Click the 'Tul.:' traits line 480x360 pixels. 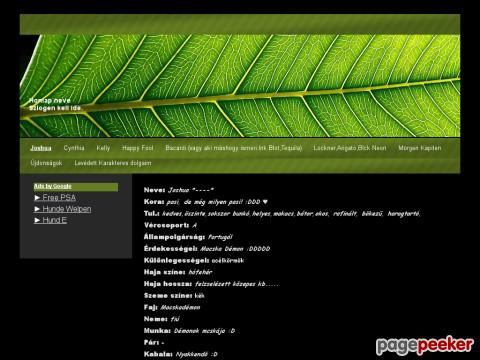click(282, 213)
